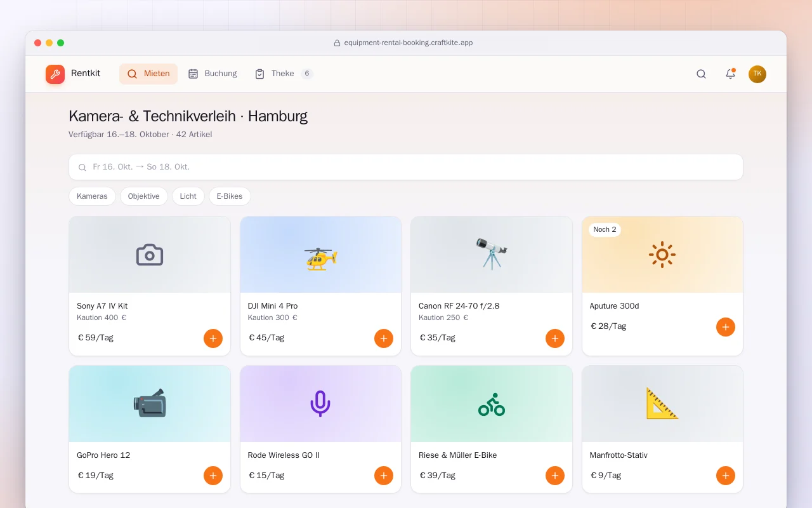Open the Canon RF 24-70 f/2.8 image

[492, 255]
